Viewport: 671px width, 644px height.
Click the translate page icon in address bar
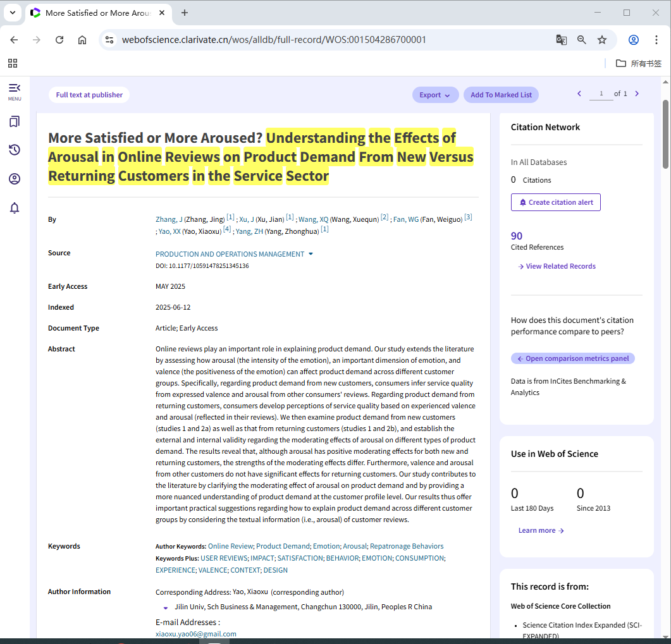pyautogui.click(x=561, y=40)
